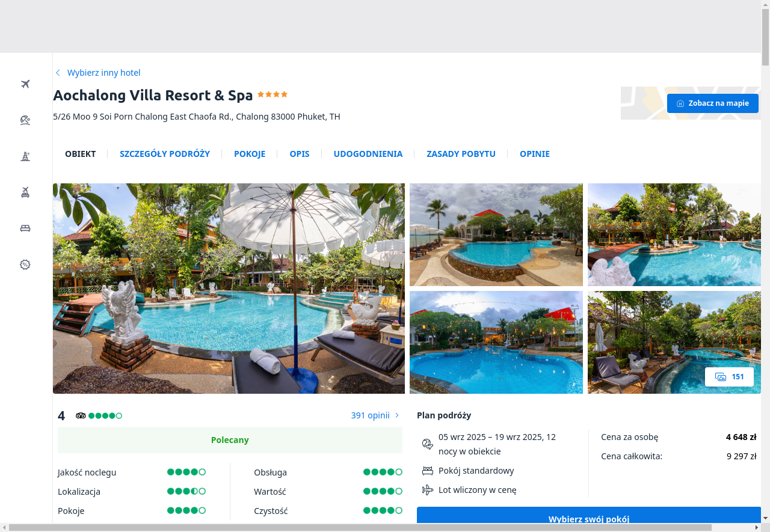Click the TripAdvisor owl rating icon

(81, 415)
